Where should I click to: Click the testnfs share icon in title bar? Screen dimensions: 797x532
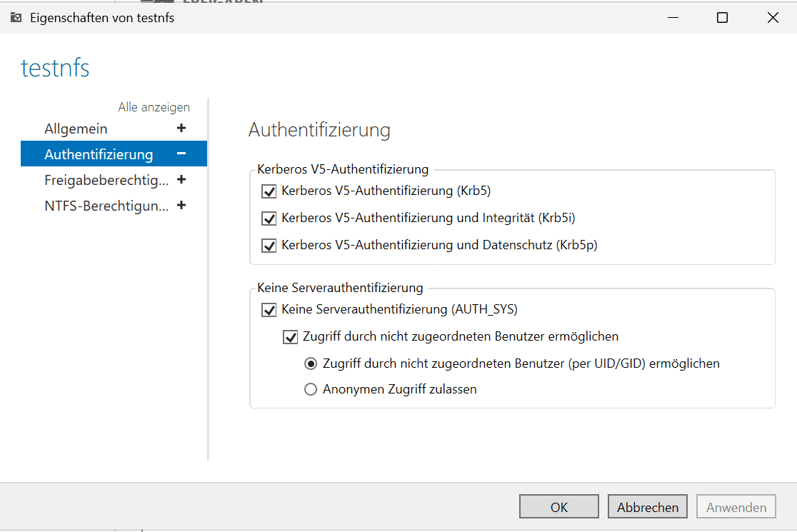tap(16, 18)
